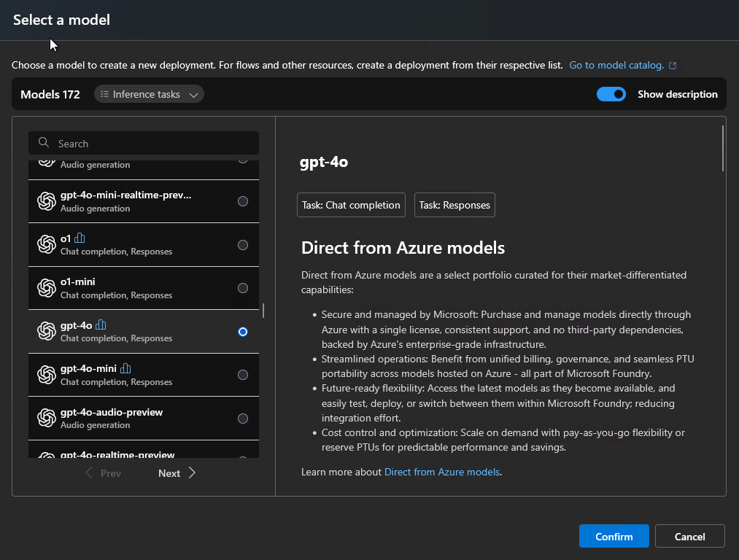Viewport: 739px width, 560px height.
Task: Click the Inference tasks list icon
Action: (104, 94)
